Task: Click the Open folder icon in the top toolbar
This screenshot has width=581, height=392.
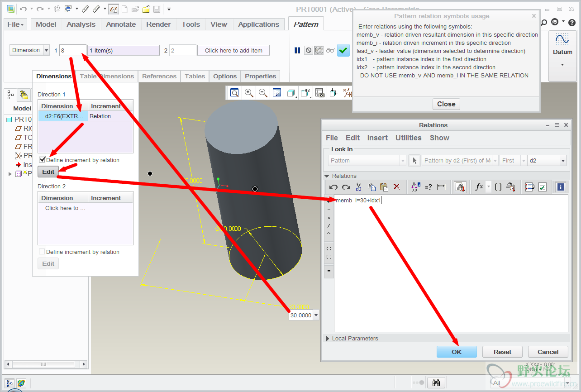Action: (135, 9)
